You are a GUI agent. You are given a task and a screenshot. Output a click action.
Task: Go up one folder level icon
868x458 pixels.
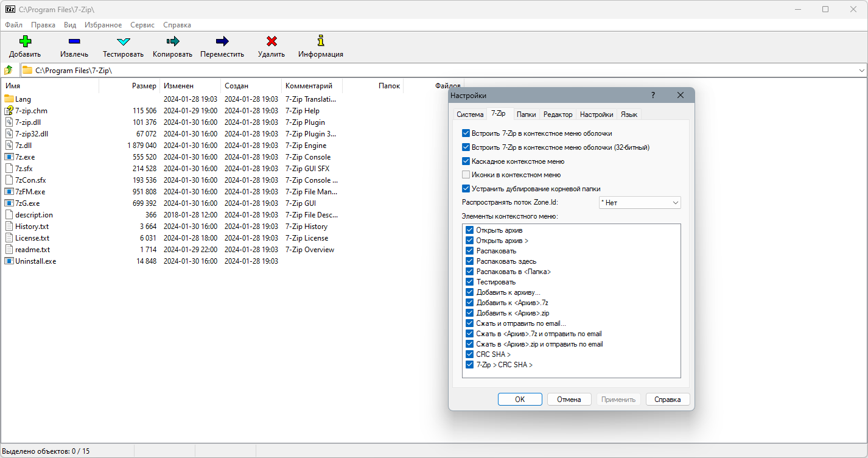click(9, 70)
